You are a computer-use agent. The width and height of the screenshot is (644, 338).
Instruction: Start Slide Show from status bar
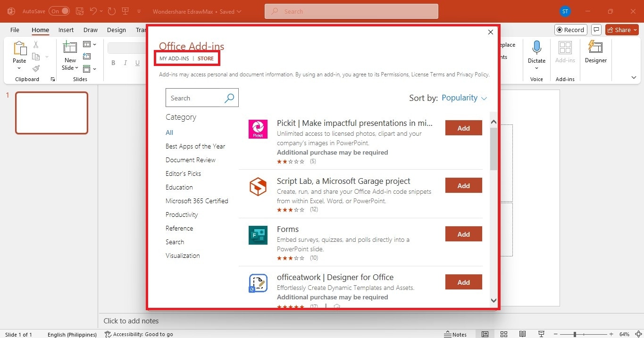[542, 334]
